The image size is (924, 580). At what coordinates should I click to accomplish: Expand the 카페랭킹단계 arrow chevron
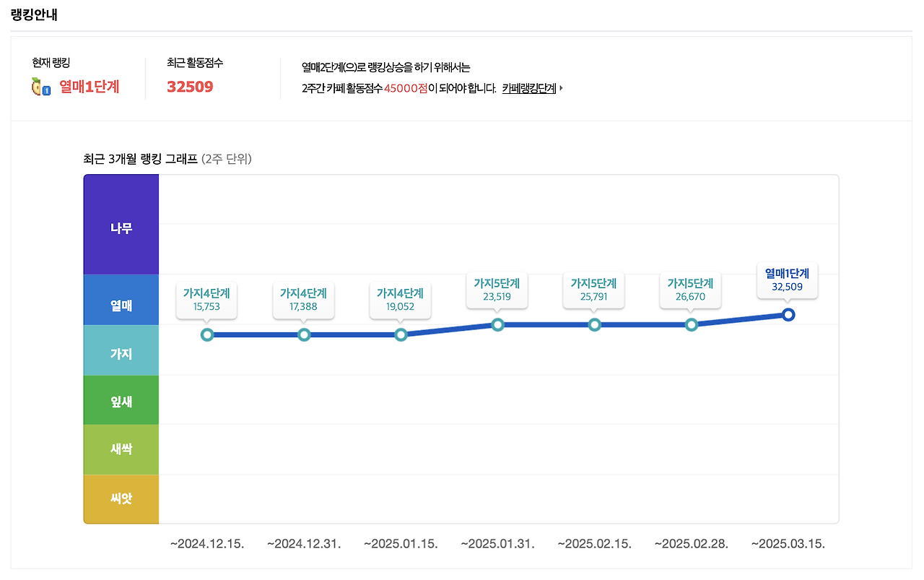tap(561, 87)
